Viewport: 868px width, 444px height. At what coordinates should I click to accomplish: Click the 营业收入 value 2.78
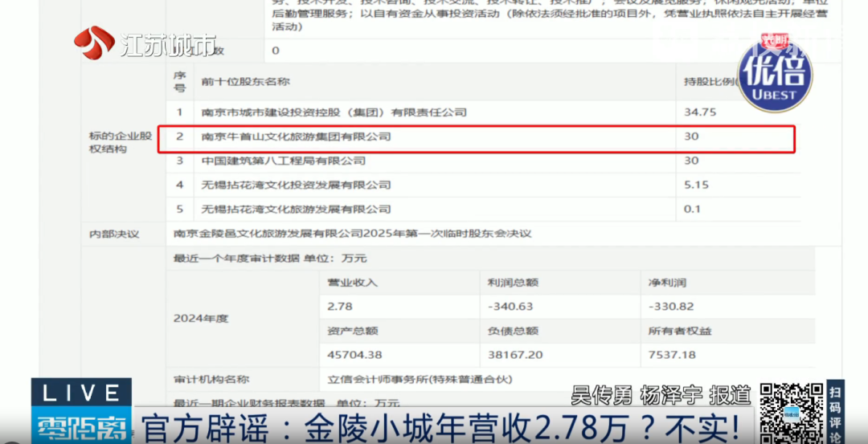pyautogui.click(x=340, y=307)
